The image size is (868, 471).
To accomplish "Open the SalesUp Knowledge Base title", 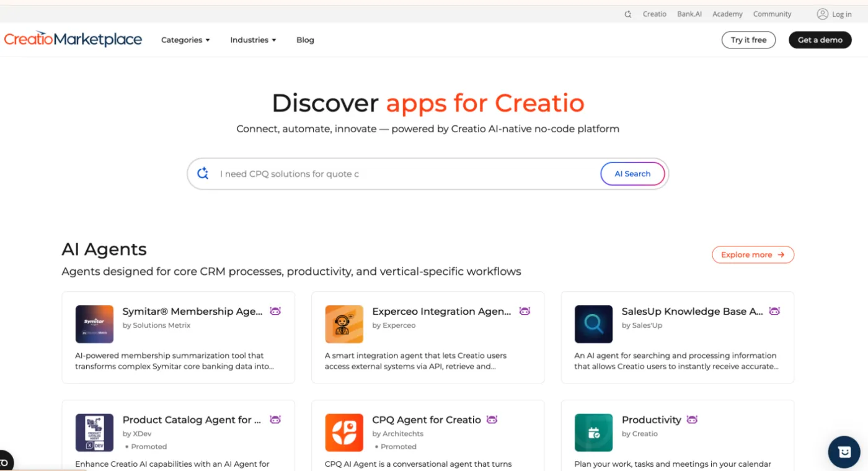I will click(x=692, y=312).
